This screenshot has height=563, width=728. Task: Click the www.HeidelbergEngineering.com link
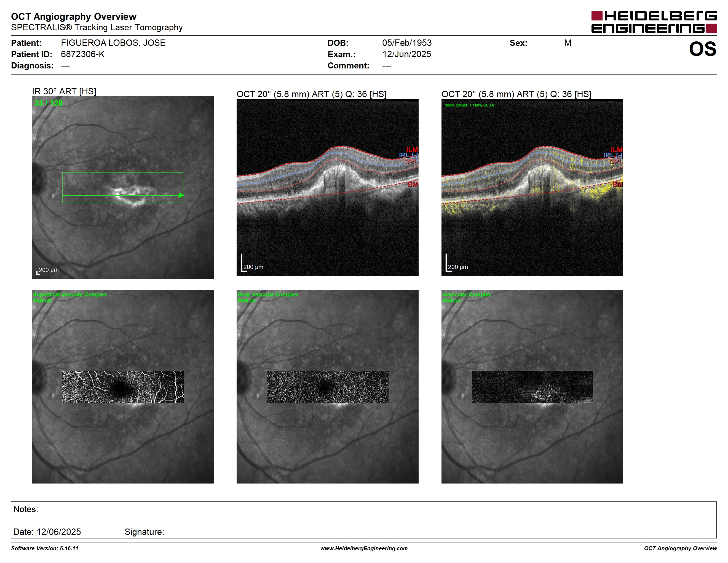pyautogui.click(x=364, y=548)
